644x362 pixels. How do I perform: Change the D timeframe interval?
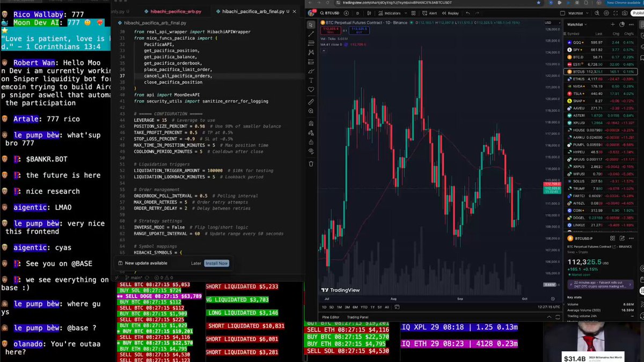click(357, 13)
